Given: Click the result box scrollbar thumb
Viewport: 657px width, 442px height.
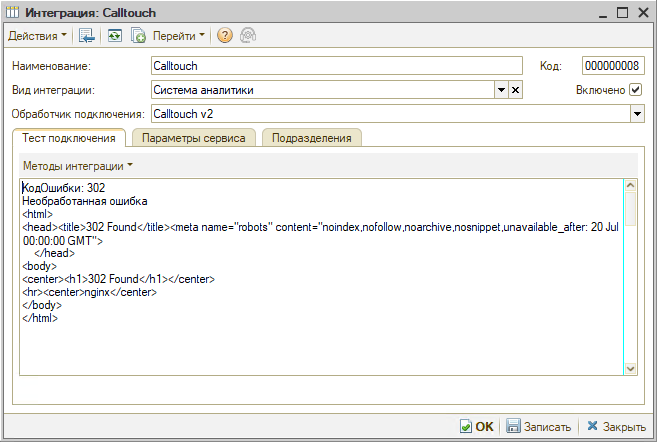Looking at the screenshot, I should (631, 209).
